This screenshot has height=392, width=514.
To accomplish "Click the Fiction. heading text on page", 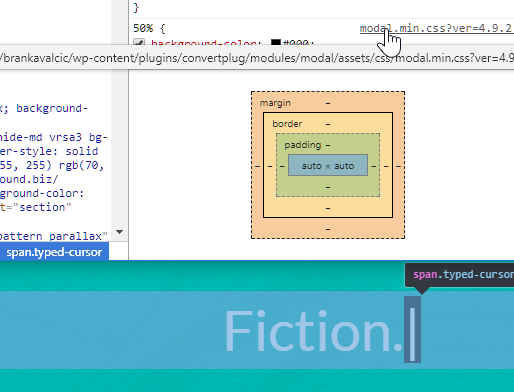I will coord(314,331).
